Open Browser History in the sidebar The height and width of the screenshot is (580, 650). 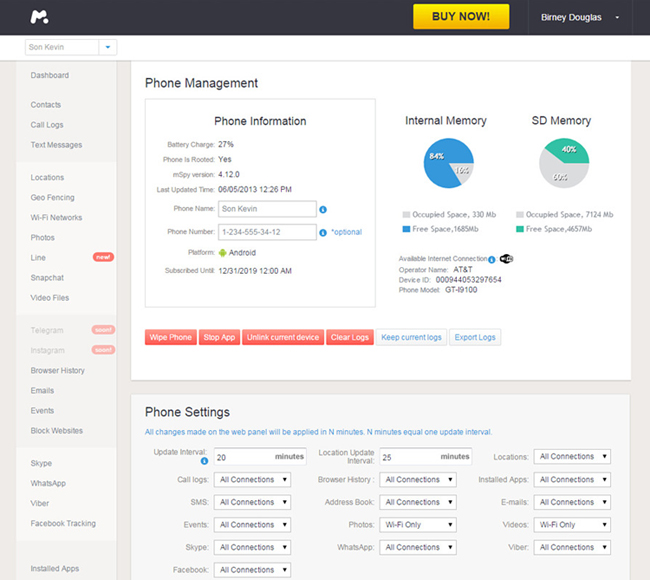[58, 371]
